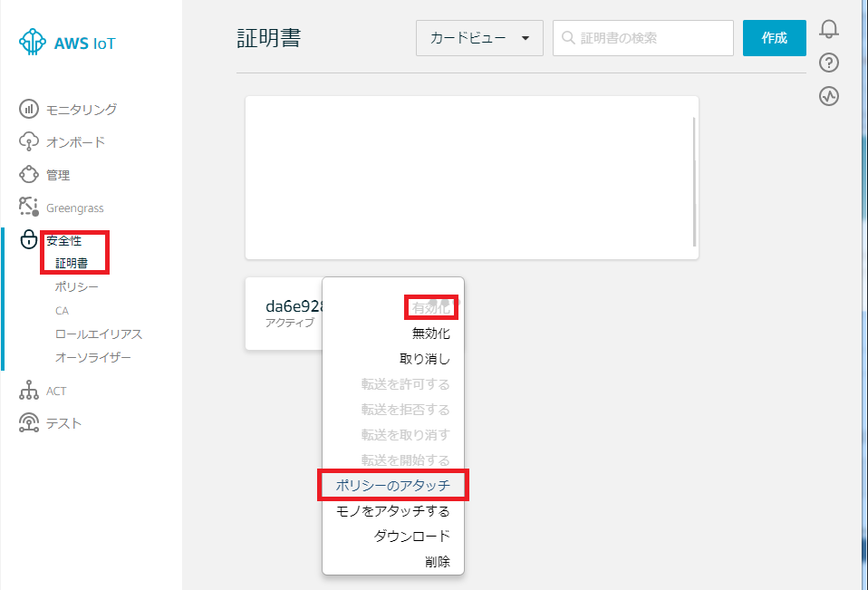This screenshot has height=590, width=868.
Task: Click the AWS IoT logo icon
Action: 33,43
